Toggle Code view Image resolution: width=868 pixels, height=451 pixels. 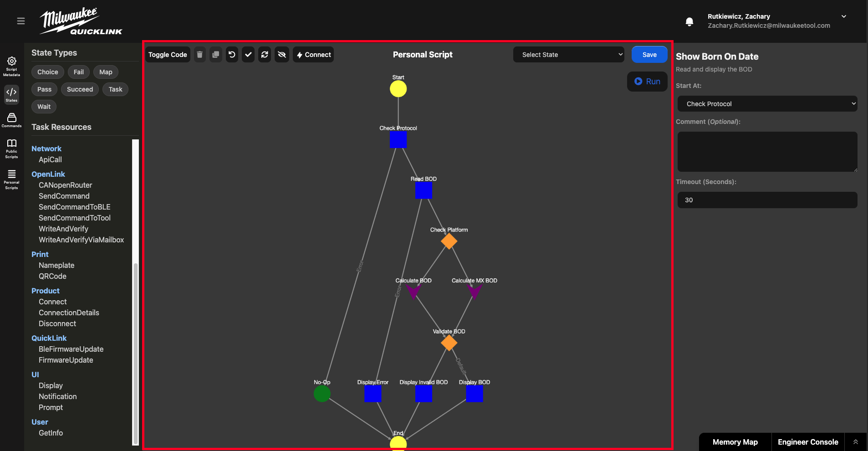click(x=168, y=55)
